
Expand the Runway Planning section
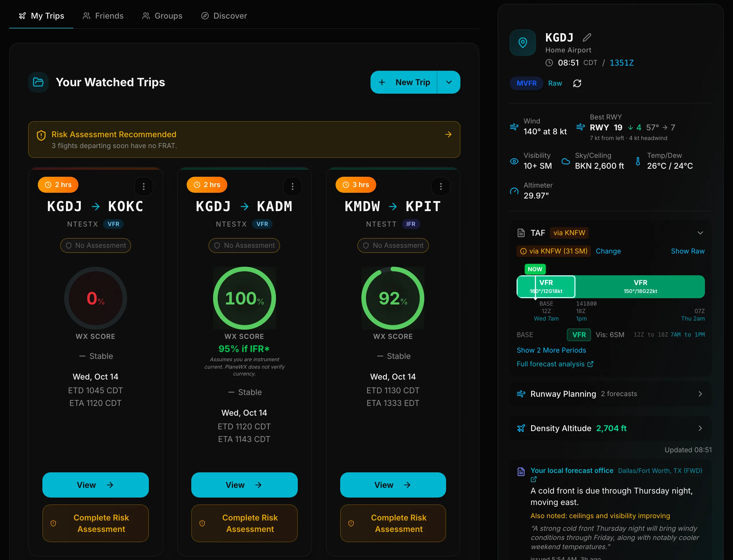point(610,394)
